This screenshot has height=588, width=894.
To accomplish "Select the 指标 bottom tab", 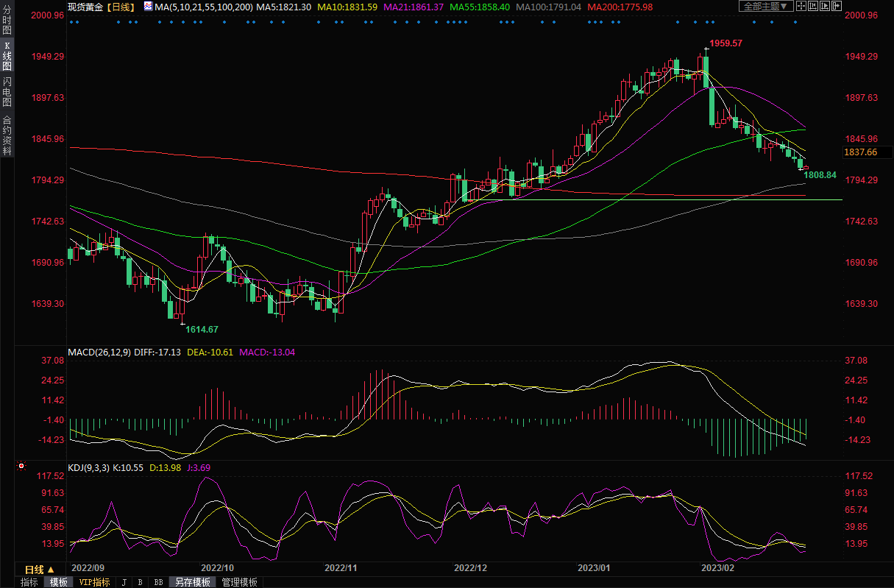I will pos(29,582).
